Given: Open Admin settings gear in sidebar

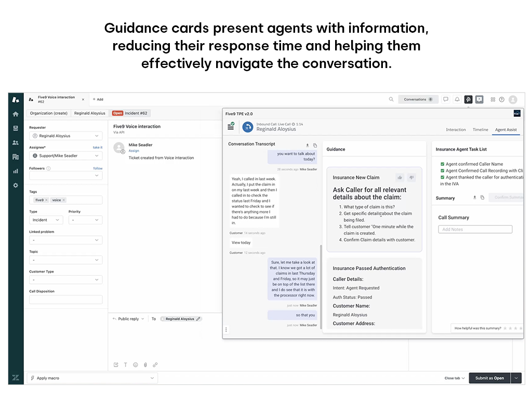Looking at the screenshot, I should pyautogui.click(x=16, y=185).
